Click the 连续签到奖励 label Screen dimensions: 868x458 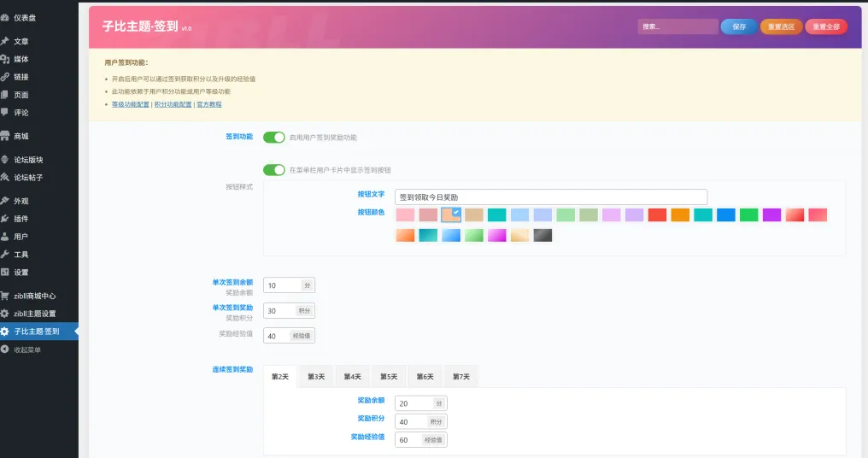click(232, 369)
